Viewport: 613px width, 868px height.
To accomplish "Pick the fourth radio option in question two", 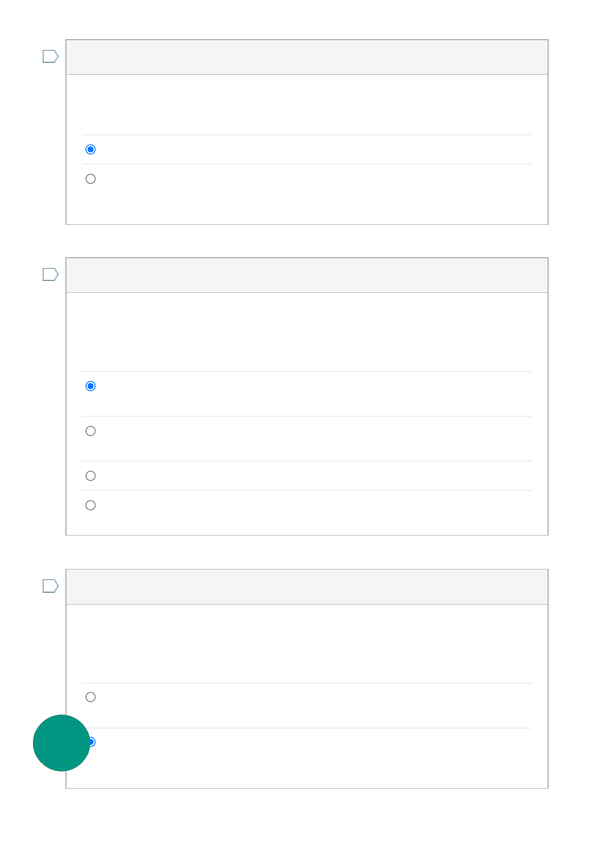I will click(91, 505).
